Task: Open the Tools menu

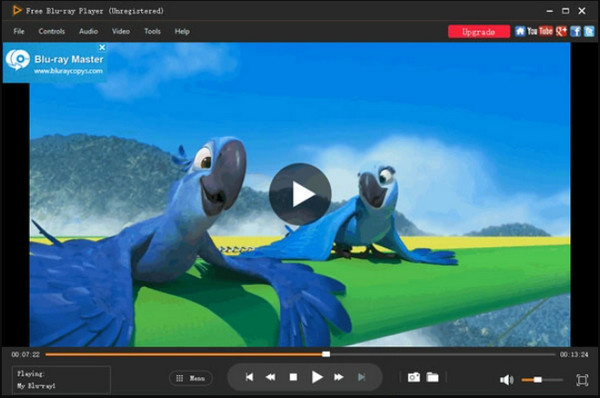Action: point(152,31)
